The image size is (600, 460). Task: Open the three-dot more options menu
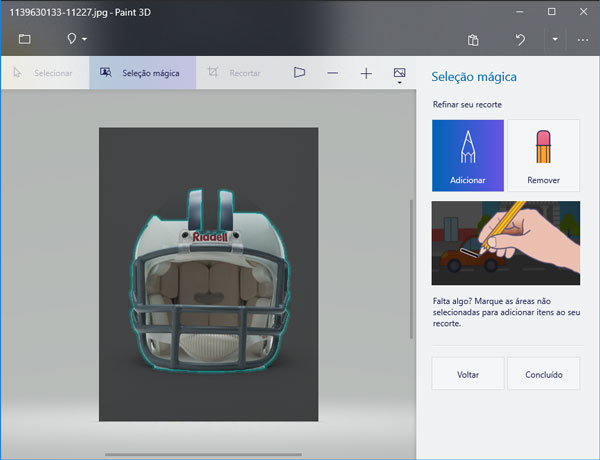pos(583,40)
